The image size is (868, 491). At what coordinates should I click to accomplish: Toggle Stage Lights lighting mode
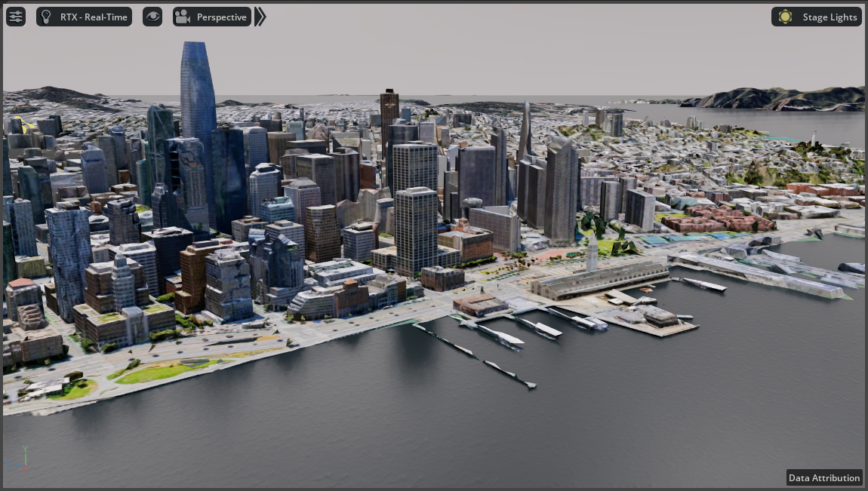point(816,16)
